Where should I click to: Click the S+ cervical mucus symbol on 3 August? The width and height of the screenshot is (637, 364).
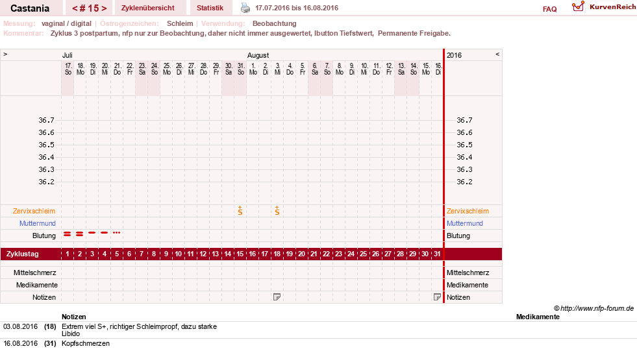coord(277,210)
